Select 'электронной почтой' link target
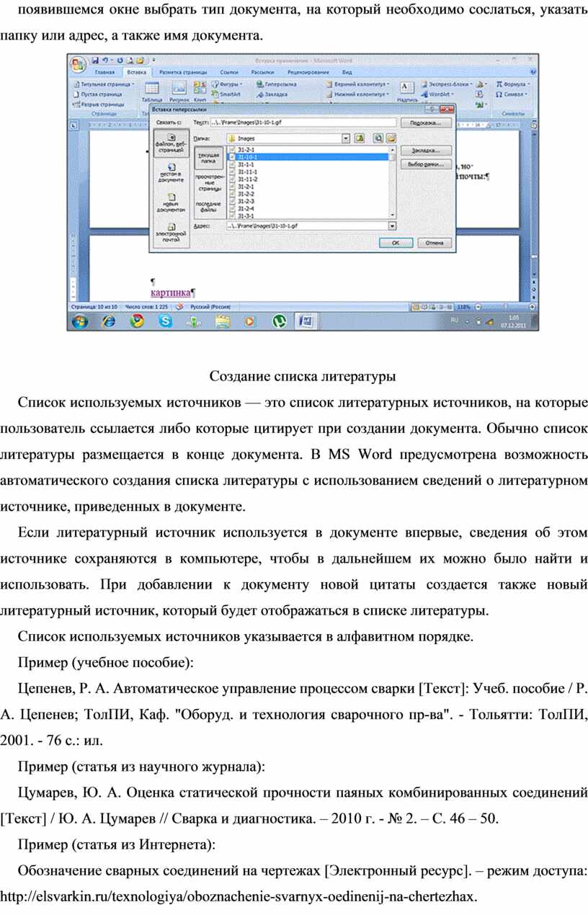 tap(171, 233)
